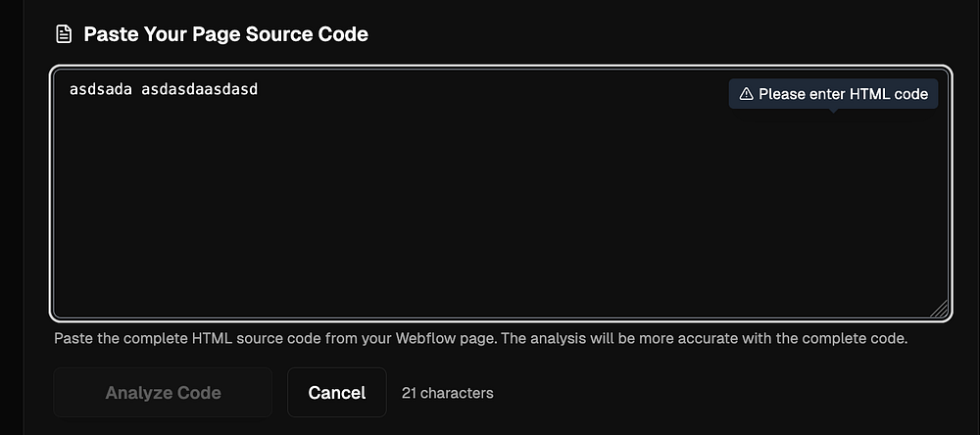This screenshot has width=980, height=435.
Task: Click the empty center of the textarea
Action: 501,207
